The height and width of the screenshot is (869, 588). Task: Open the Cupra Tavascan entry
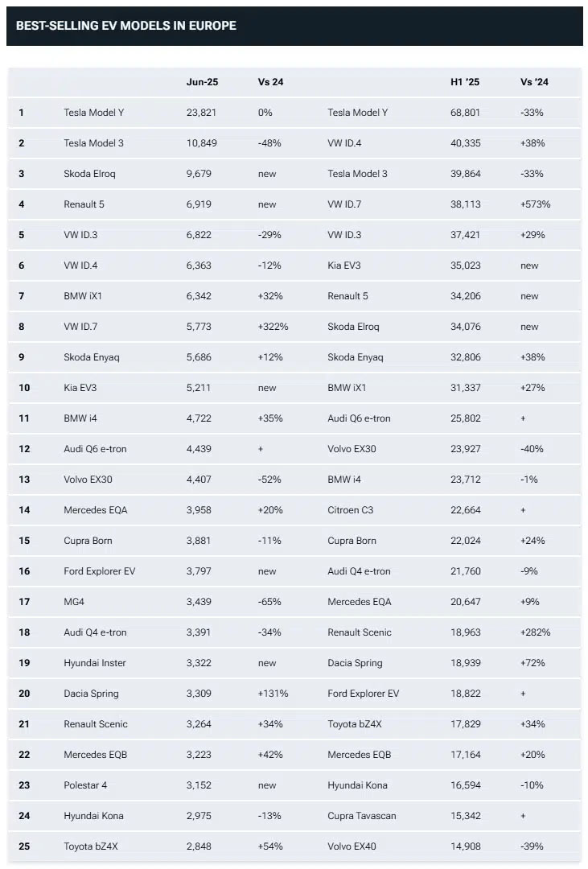tap(362, 816)
